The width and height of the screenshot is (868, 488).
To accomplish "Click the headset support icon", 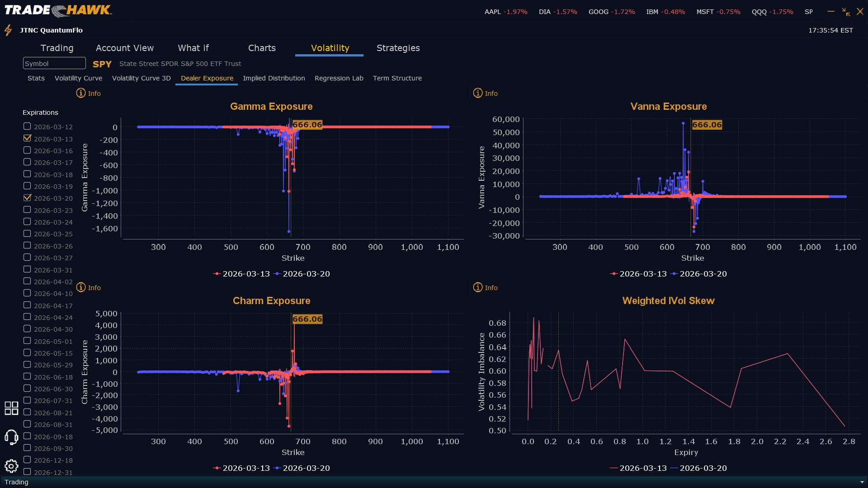I will (x=11, y=437).
